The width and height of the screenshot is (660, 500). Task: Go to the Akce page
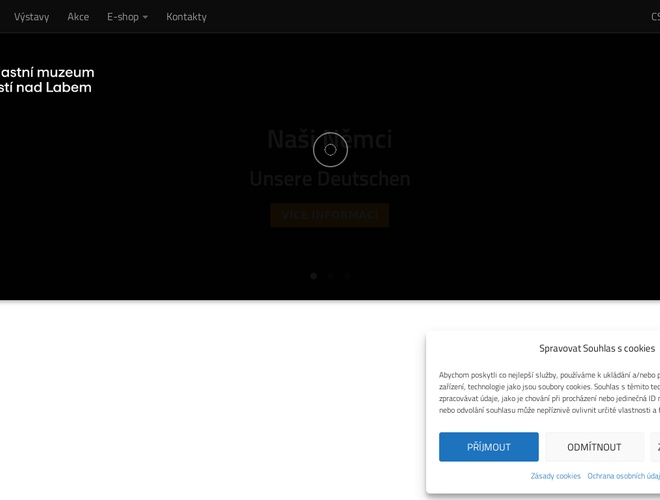[x=78, y=17]
